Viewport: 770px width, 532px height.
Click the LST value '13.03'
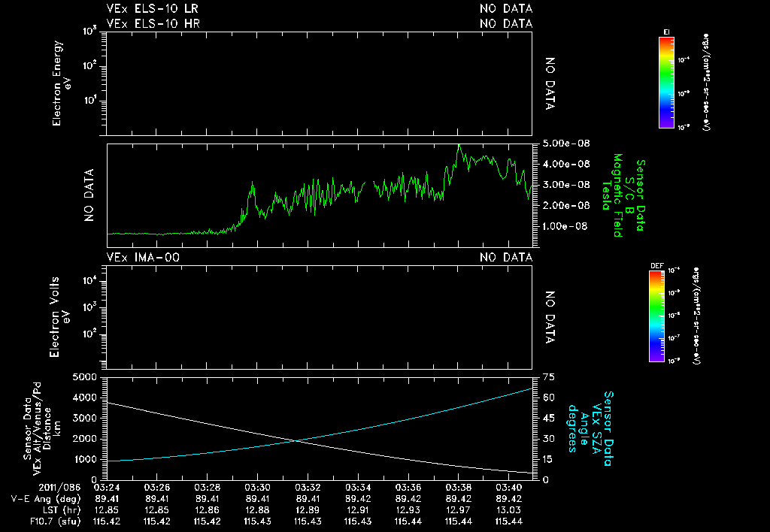coord(509,510)
